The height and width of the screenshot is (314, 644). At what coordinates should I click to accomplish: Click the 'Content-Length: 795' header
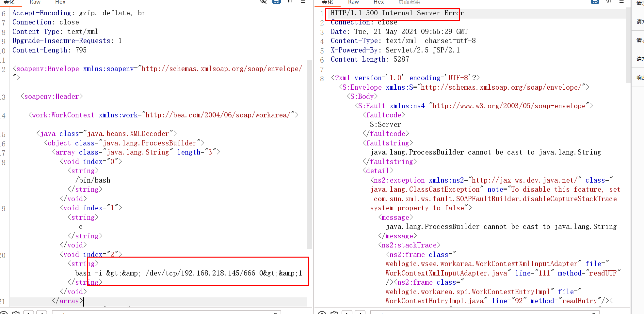pyautogui.click(x=49, y=50)
